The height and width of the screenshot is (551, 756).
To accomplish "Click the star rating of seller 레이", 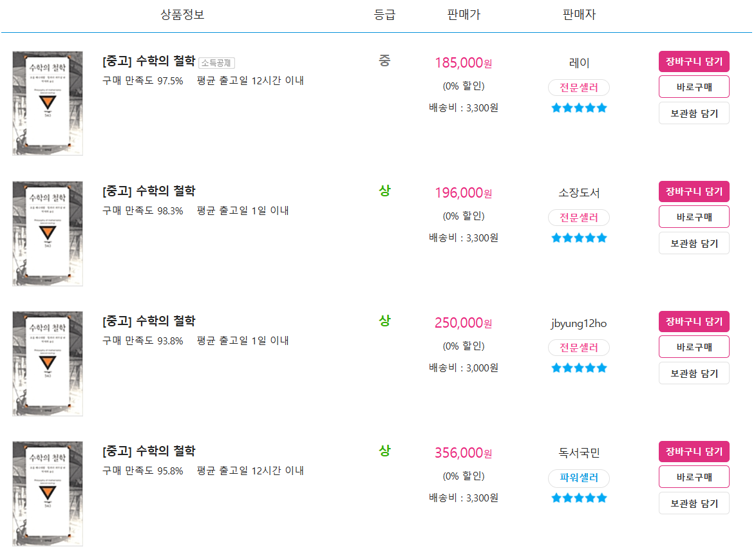I will 578,108.
